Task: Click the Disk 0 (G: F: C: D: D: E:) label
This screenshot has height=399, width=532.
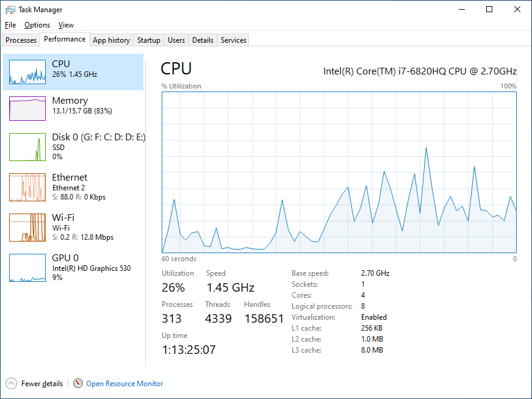Action: tap(99, 137)
